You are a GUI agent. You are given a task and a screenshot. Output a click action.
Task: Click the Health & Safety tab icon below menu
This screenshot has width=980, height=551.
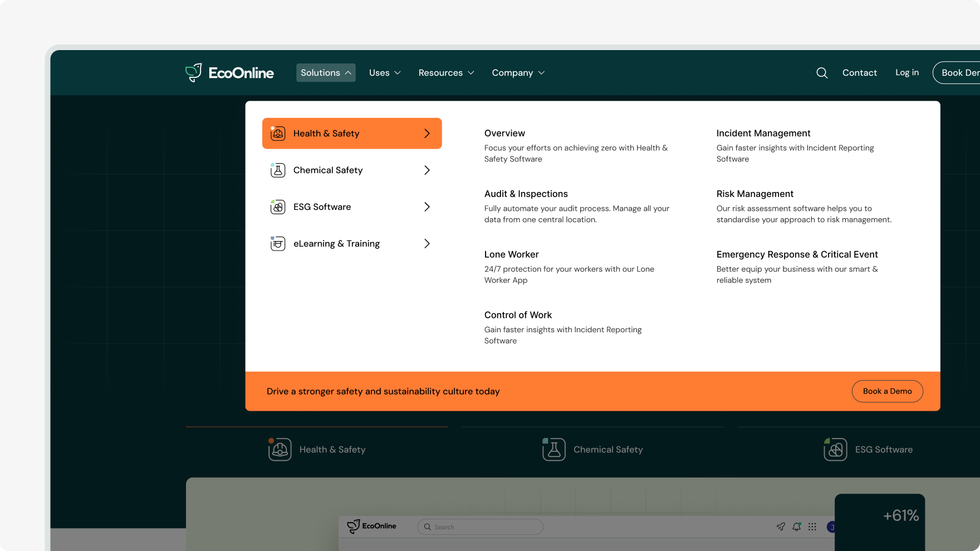[280, 449]
